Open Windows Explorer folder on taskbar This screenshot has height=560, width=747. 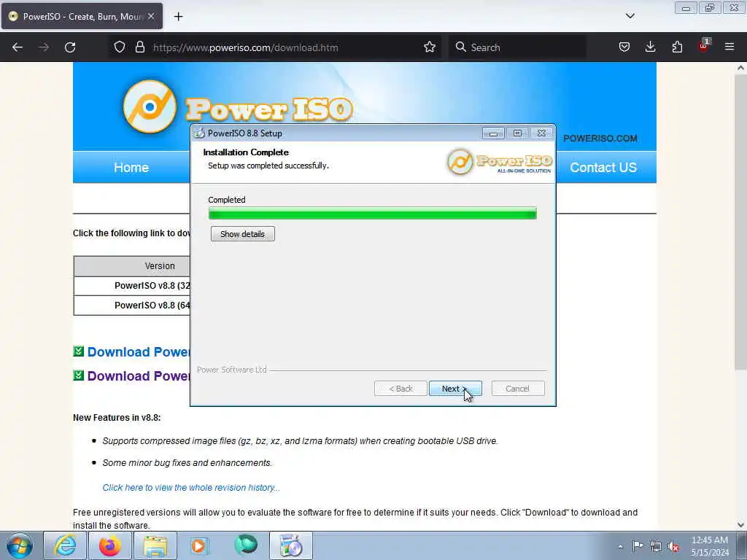coord(155,545)
